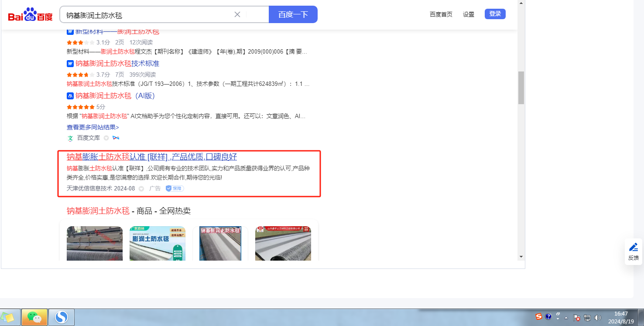Open the 钠基膨润土防水毯技术标准 result
Image resolution: width=644 pixels, height=326 pixels.
point(117,64)
